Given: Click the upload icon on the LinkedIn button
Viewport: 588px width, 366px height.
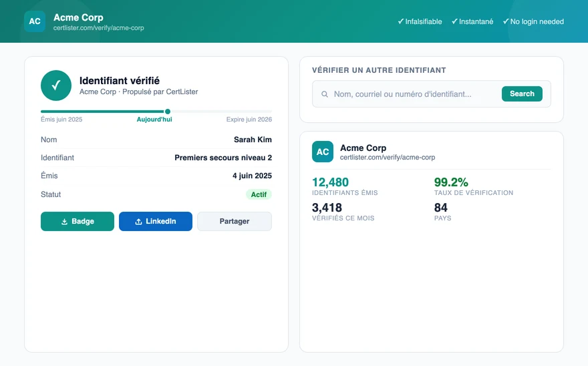Looking at the screenshot, I should click(x=138, y=222).
